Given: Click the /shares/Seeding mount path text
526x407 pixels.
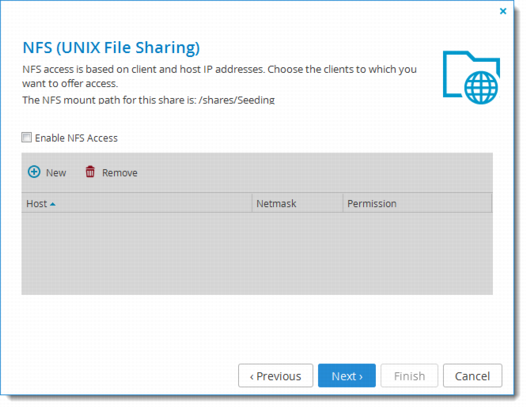Looking at the screenshot, I should pyautogui.click(x=236, y=100).
